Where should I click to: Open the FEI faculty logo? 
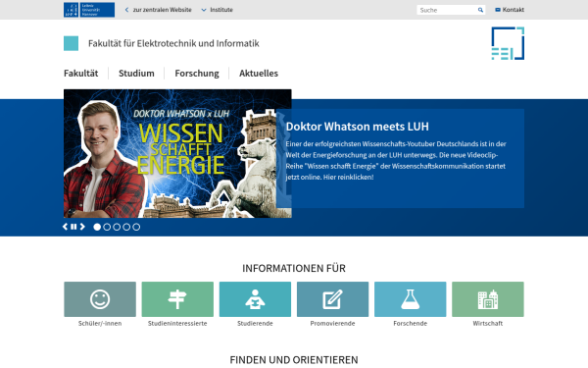tap(508, 43)
